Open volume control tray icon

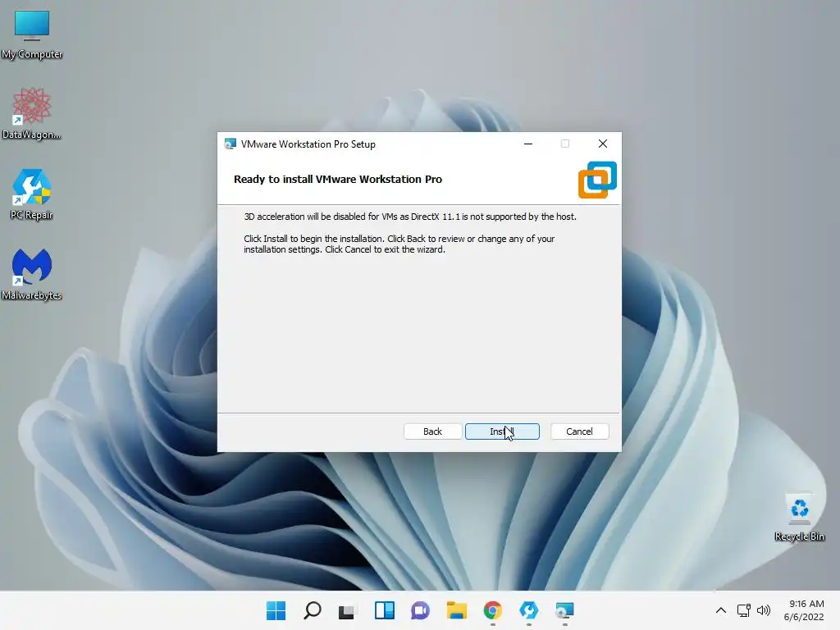764,610
